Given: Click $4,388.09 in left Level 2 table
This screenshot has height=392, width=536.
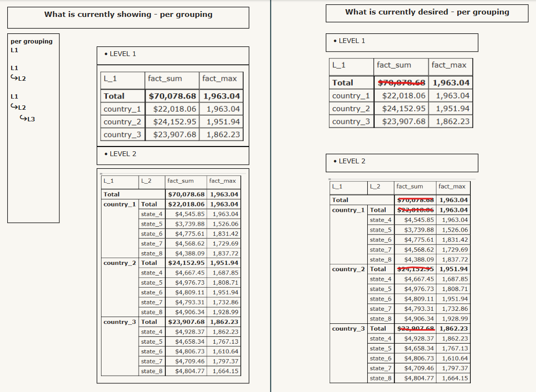Looking at the screenshot, I should pos(190,254).
